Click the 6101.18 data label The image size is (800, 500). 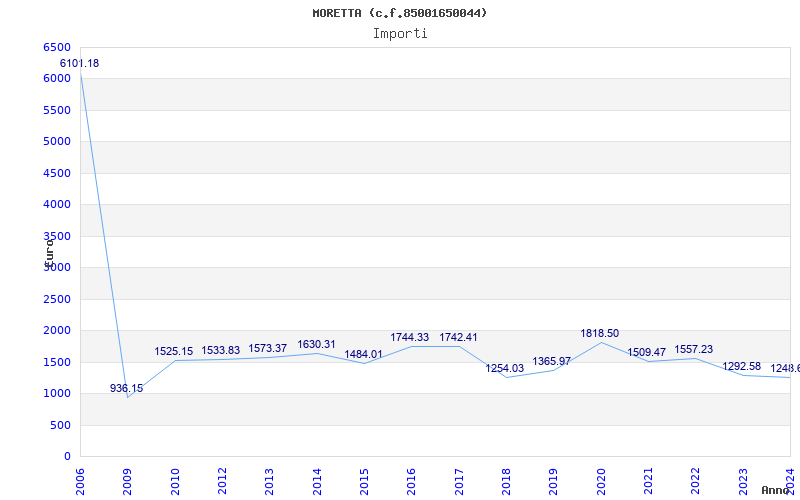(x=79, y=64)
